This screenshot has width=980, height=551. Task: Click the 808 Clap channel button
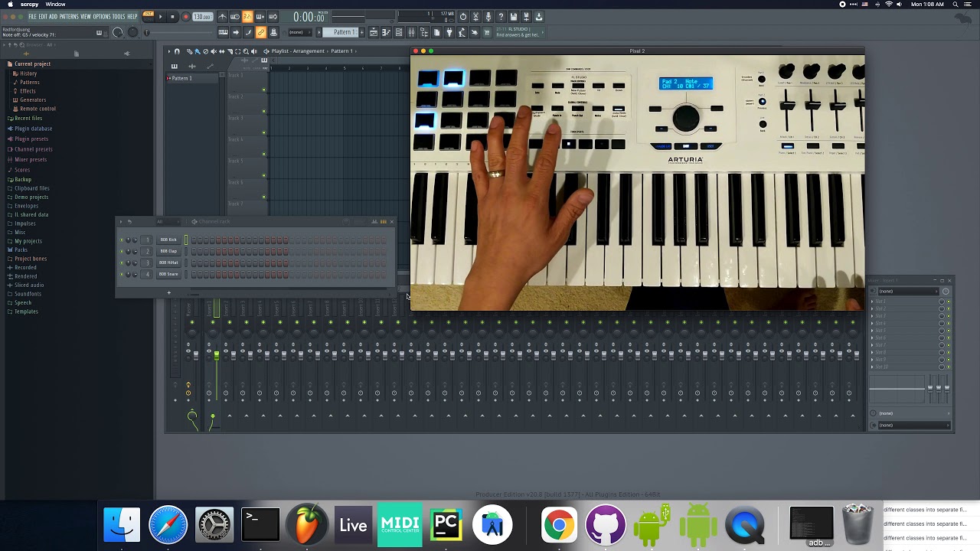(168, 251)
